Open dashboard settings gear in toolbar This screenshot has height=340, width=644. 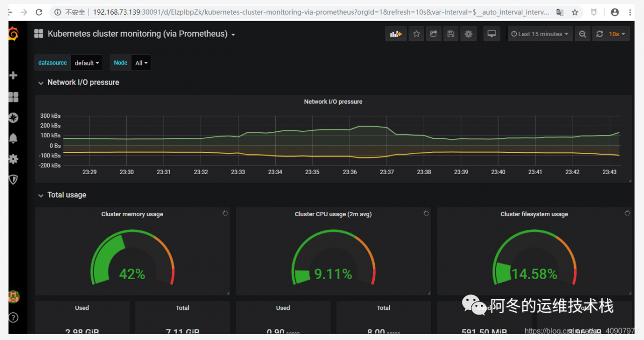coord(468,34)
